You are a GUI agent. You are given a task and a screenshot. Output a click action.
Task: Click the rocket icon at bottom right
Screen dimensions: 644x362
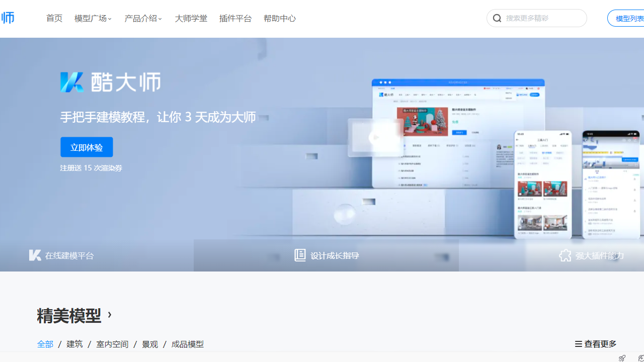pyautogui.click(x=622, y=358)
